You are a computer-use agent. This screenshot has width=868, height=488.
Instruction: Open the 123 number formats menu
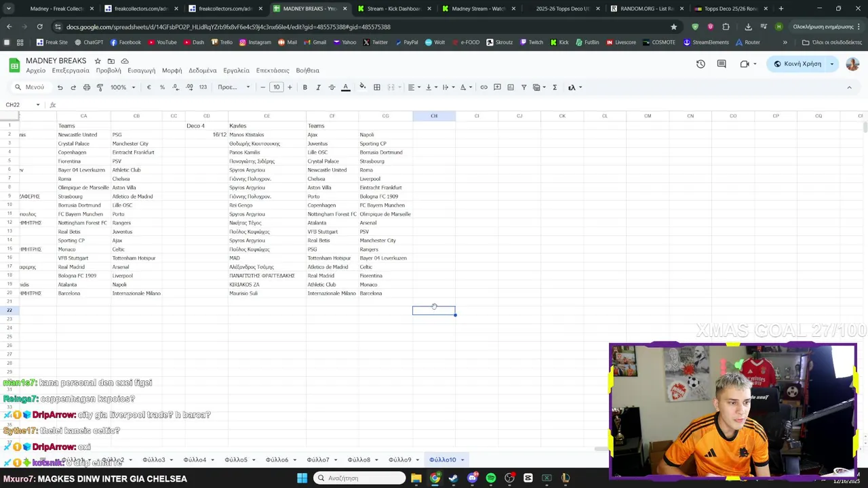coord(203,87)
